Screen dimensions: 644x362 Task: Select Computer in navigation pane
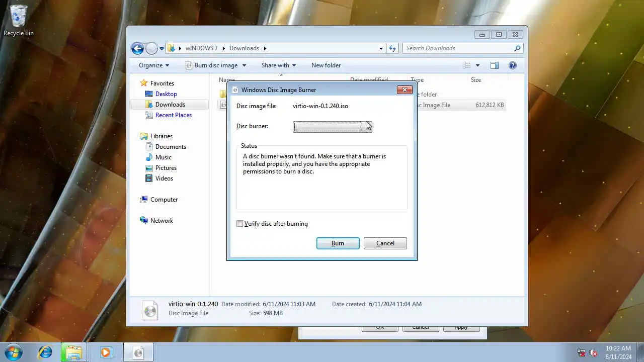coord(164,200)
